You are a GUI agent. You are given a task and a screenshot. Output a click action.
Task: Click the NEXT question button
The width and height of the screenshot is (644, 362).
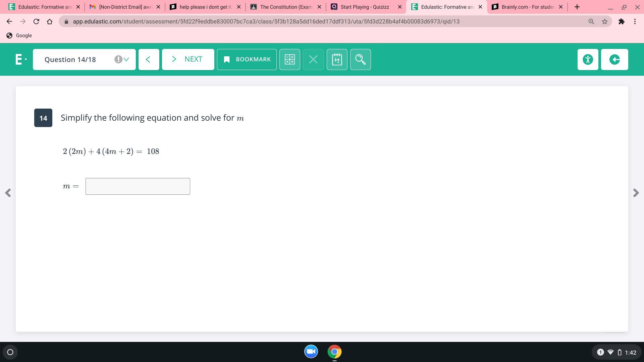pyautogui.click(x=188, y=59)
